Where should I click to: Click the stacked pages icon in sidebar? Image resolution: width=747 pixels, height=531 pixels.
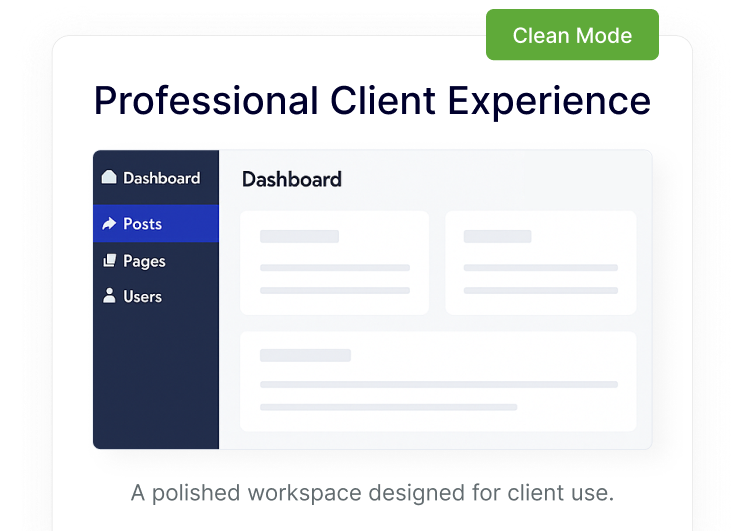[x=109, y=261]
